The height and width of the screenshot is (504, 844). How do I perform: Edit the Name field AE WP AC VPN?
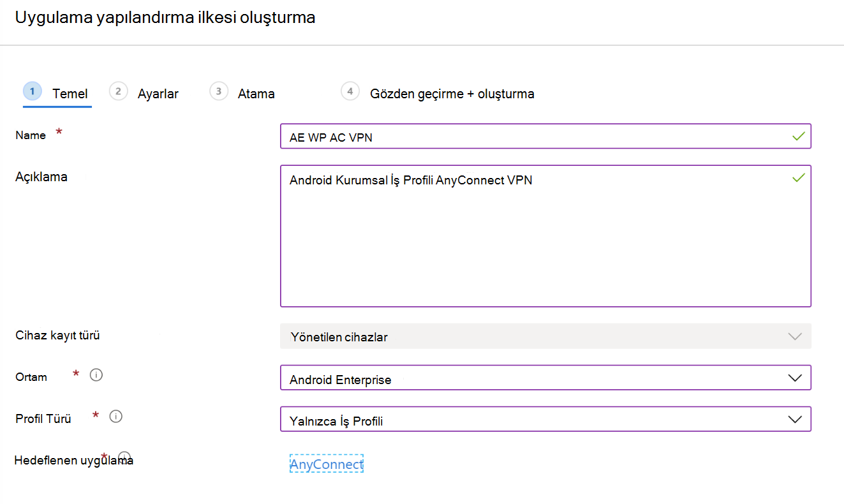point(545,137)
